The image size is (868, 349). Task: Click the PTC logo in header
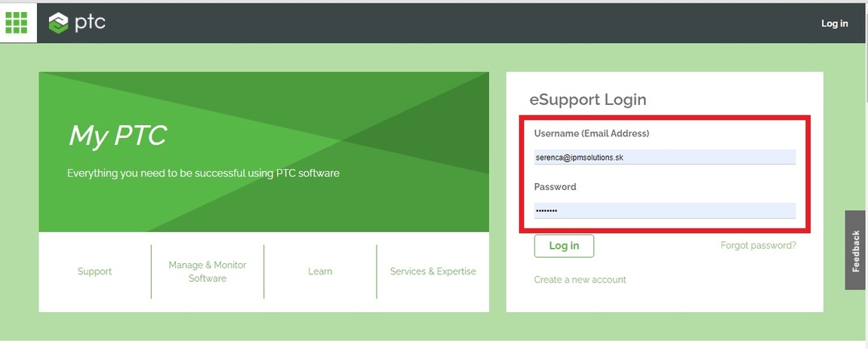(77, 23)
